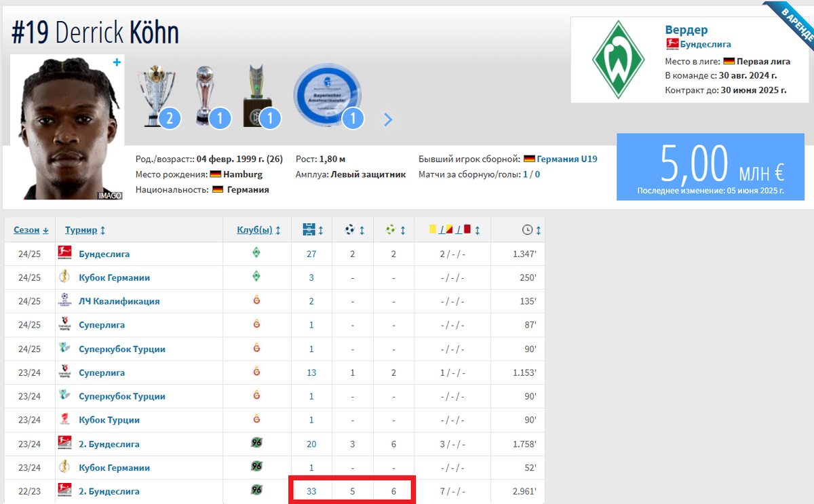
Task: Click Galatasaray crest in 23/24 Суперлига row
Action: (256, 371)
